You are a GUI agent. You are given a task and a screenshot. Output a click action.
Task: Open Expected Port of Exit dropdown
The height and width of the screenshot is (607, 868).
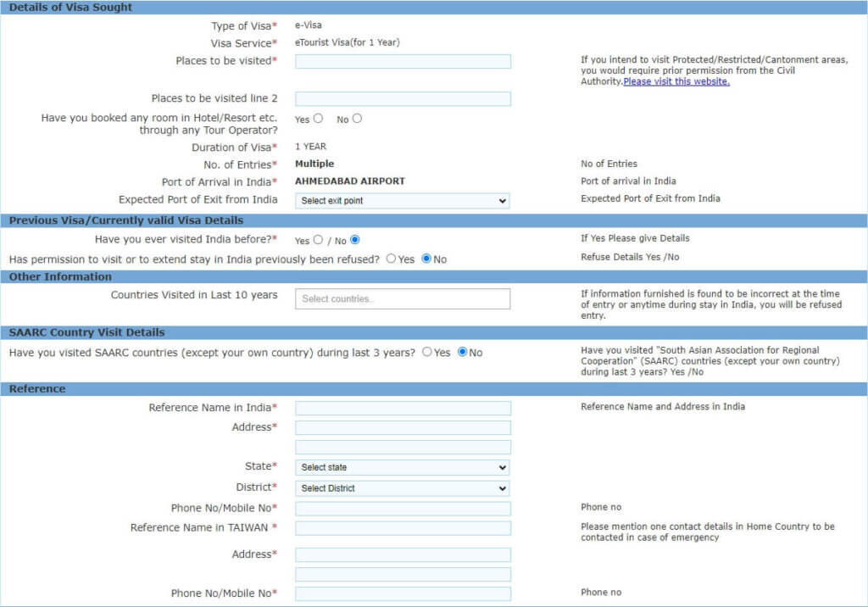[x=403, y=201]
